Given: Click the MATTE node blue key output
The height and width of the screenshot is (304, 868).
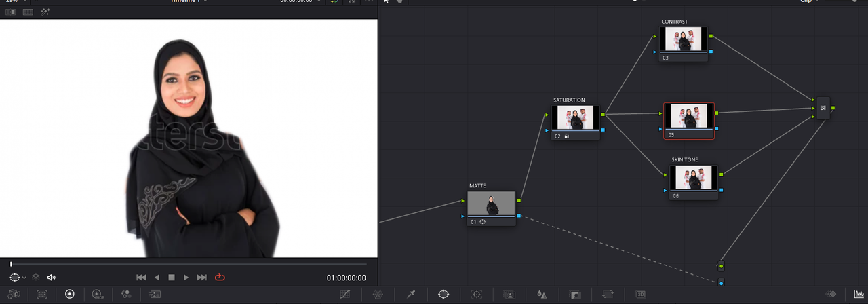Looking at the screenshot, I should 519,216.
